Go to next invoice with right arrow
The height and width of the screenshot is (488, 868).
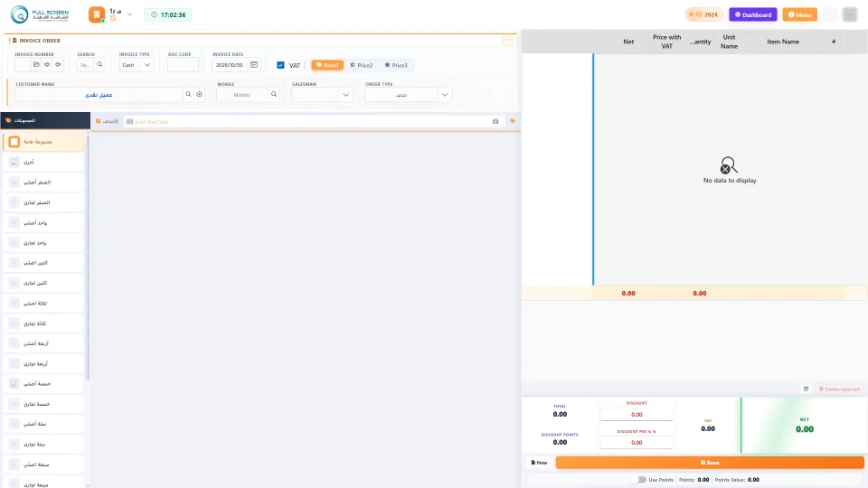coord(47,65)
